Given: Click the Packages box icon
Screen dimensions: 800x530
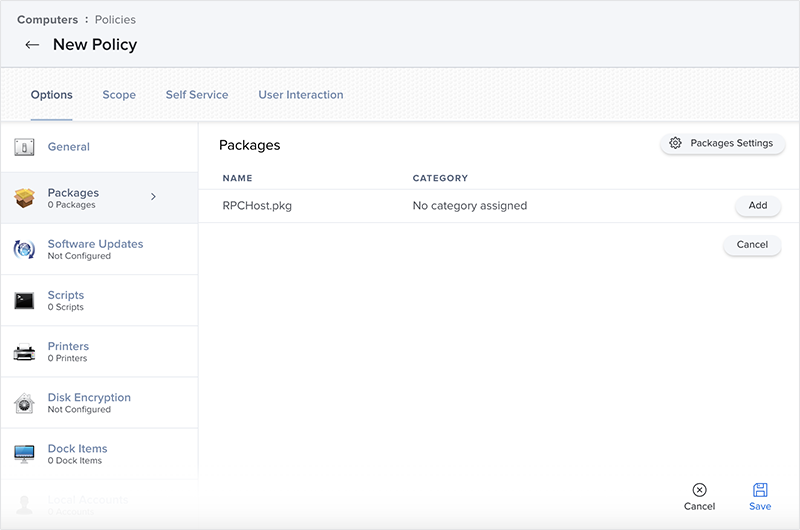Looking at the screenshot, I should pyautogui.click(x=25, y=198).
